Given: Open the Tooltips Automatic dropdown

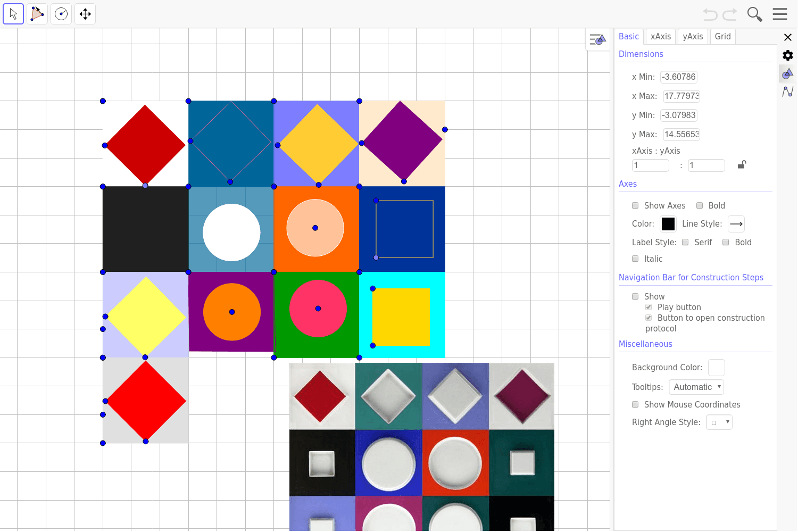Looking at the screenshot, I should click(x=696, y=387).
